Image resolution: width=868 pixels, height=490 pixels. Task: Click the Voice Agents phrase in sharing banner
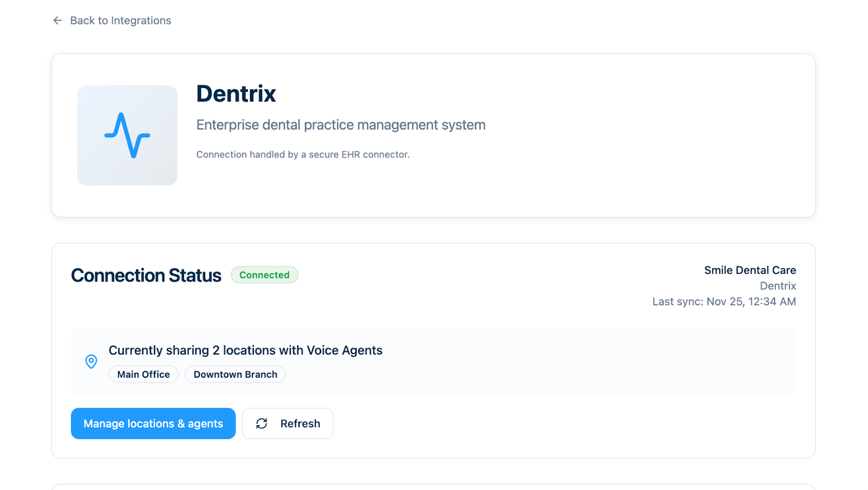pos(344,350)
